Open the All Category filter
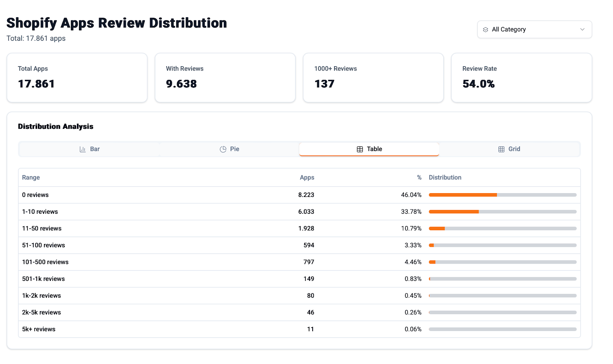The width and height of the screenshot is (613, 364). pos(534,30)
